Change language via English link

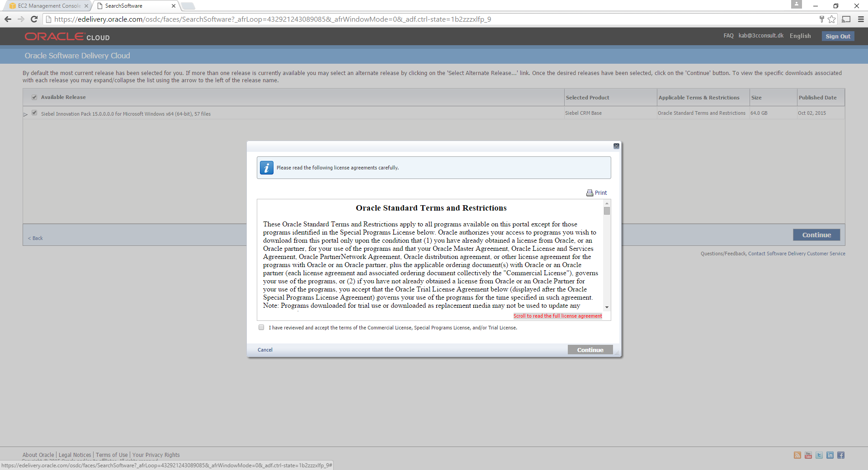pos(800,36)
